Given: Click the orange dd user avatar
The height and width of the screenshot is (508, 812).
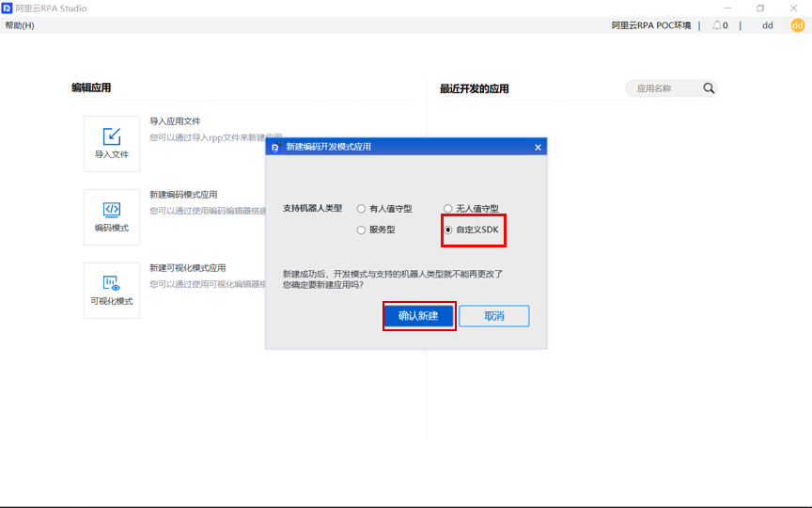Looking at the screenshot, I should click(x=798, y=24).
